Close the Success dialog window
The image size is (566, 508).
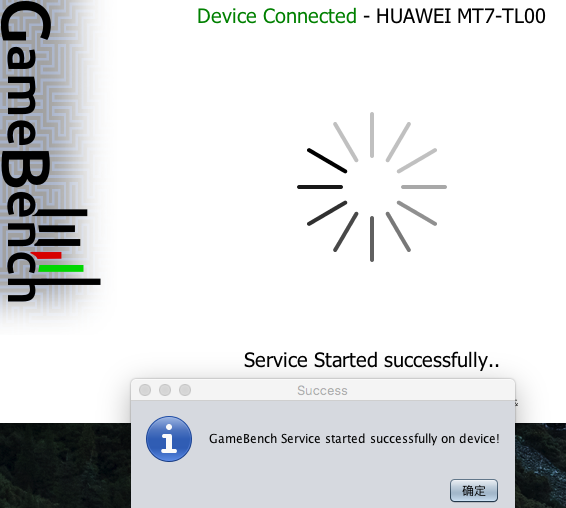click(x=145, y=390)
